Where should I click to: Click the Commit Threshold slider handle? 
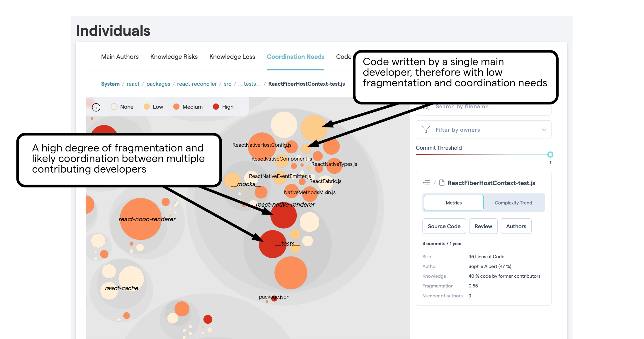coord(550,154)
